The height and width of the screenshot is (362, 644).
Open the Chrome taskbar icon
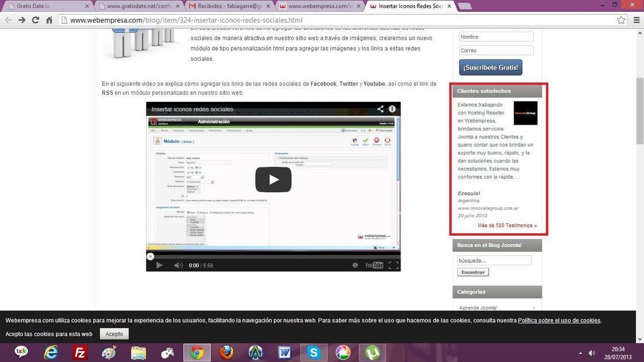tap(197, 353)
